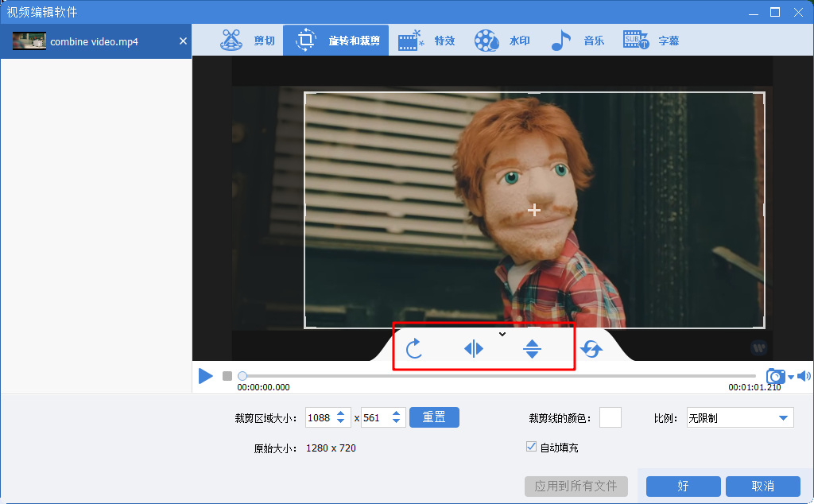Open the crop line color swatch
Screen dimensions: 814x504
click(x=610, y=417)
